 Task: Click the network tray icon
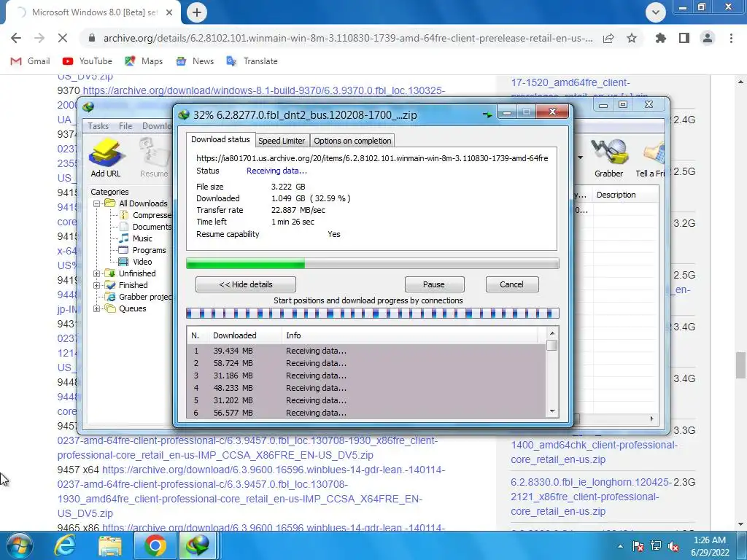(x=656, y=546)
